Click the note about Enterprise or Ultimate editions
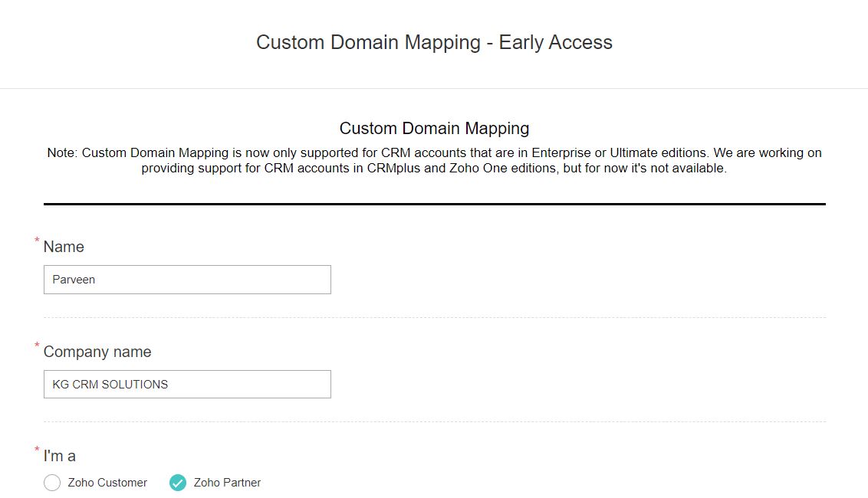868x498 pixels. (434, 159)
